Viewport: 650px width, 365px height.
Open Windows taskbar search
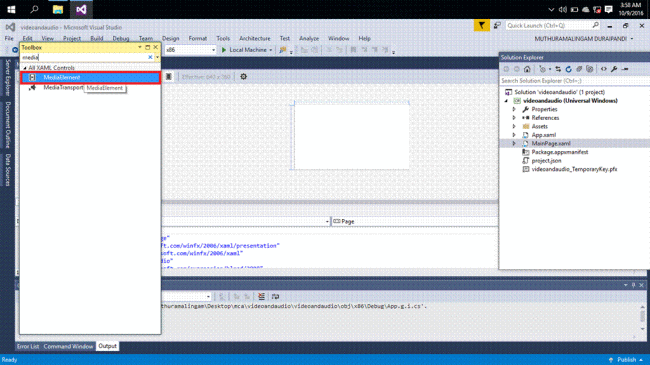point(34,9)
